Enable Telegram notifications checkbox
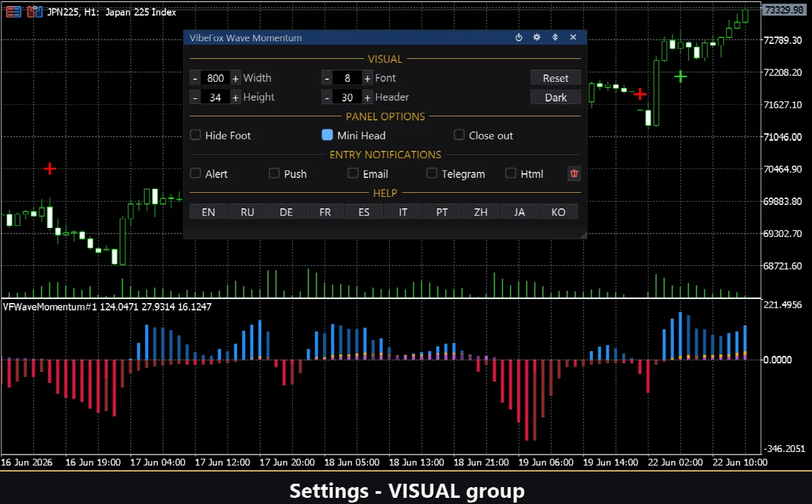812x504 pixels. pyautogui.click(x=432, y=174)
